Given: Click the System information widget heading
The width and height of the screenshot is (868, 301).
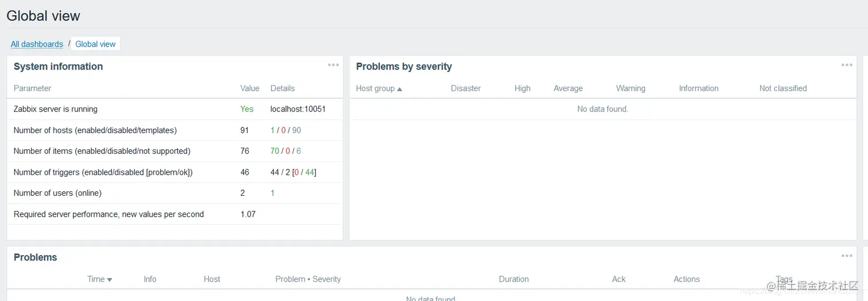Looking at the screenshot, I should (x=59, y=67).
